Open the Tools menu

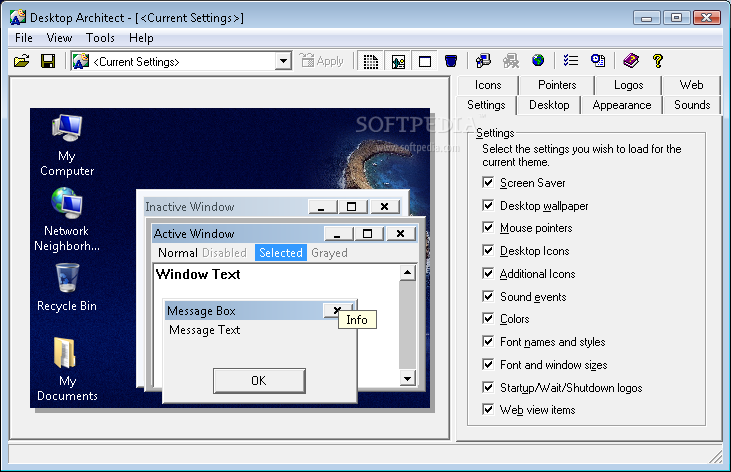[100, 38]
